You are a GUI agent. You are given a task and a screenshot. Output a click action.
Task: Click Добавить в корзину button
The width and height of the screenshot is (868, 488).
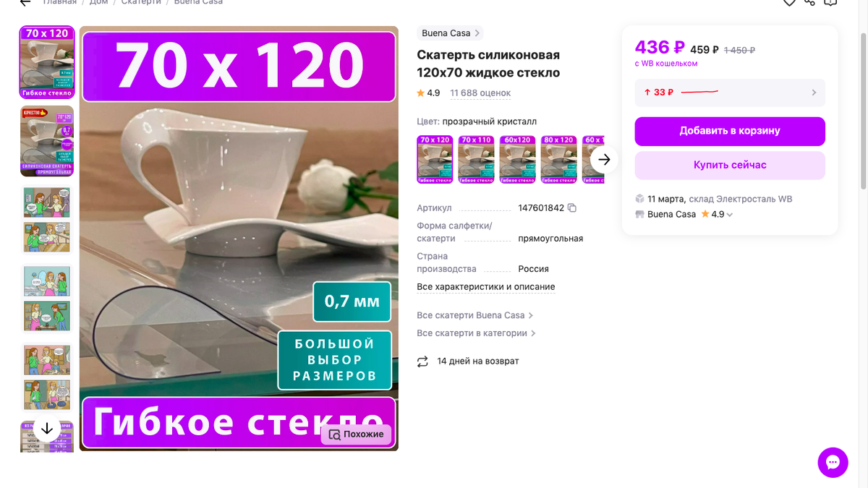[730, 131]
